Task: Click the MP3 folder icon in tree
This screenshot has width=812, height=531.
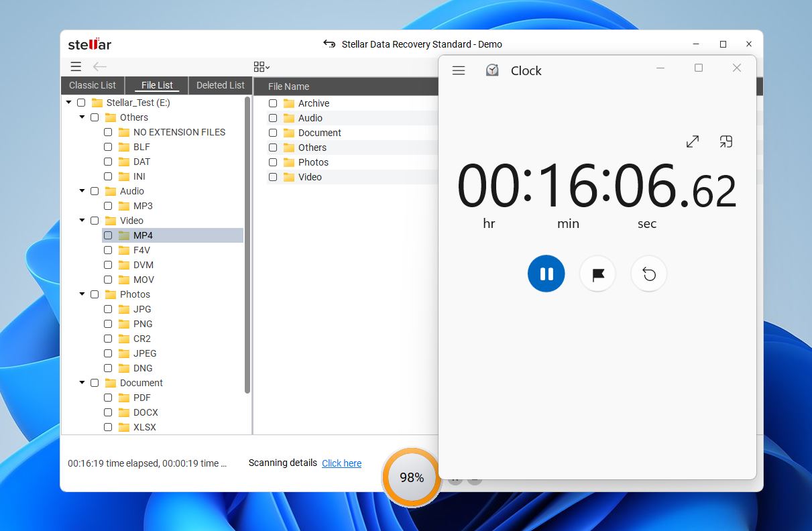Action: 124,206
